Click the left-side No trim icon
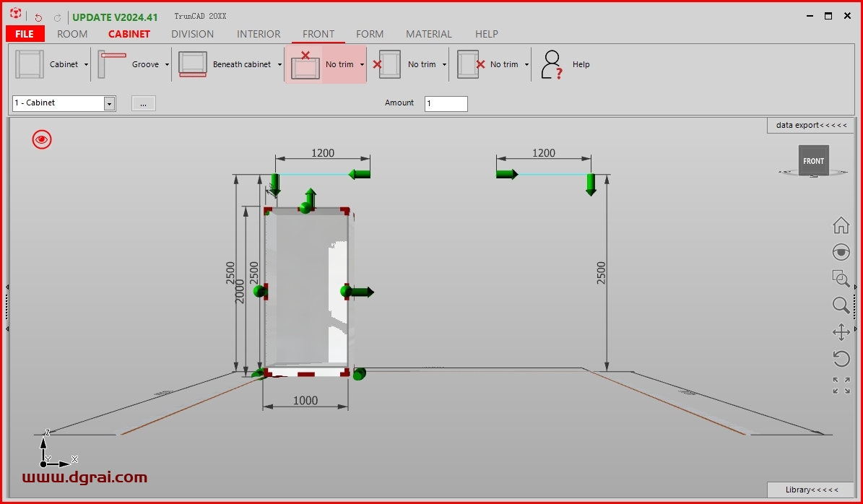863x504 pixels. (387, 64)
